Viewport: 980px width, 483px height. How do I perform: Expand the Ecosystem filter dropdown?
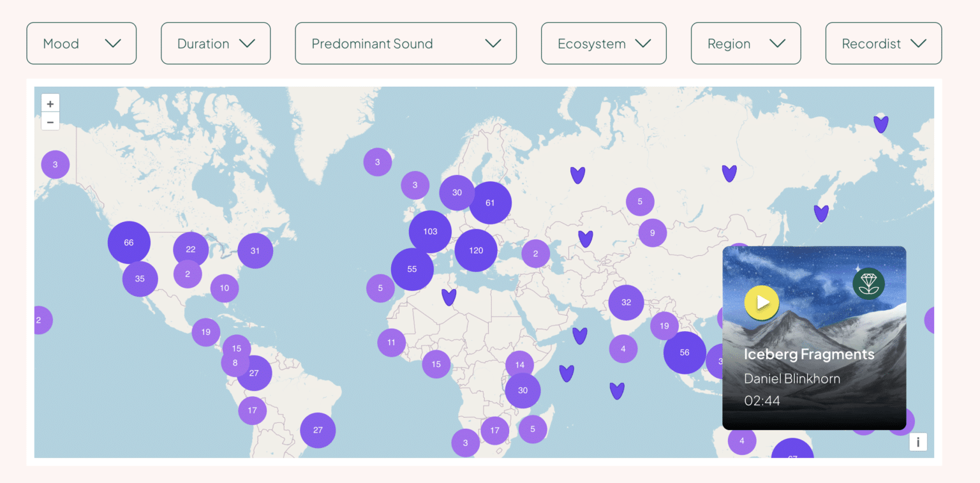[x=604, y=43]
